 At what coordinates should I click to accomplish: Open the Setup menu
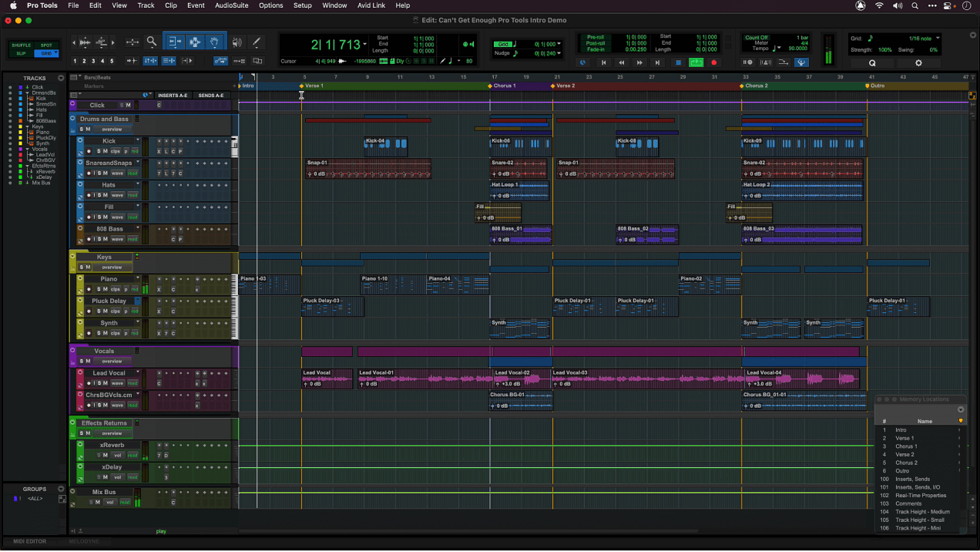pyautogui.click(x=302, y=5)
